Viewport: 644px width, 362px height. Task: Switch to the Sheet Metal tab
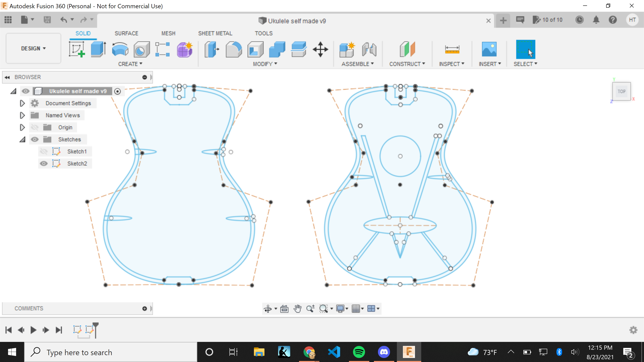coord(215,33)
